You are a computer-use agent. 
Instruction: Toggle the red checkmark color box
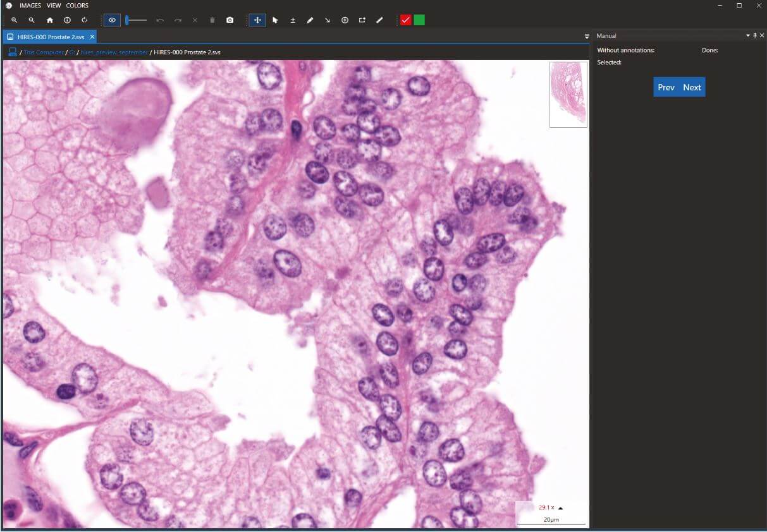[x=405, y=20]
